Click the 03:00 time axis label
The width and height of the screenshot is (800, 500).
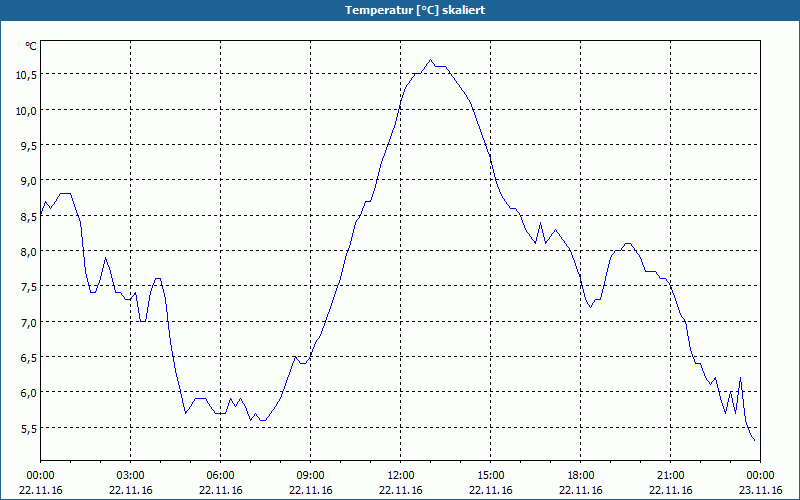coord(131,476)
